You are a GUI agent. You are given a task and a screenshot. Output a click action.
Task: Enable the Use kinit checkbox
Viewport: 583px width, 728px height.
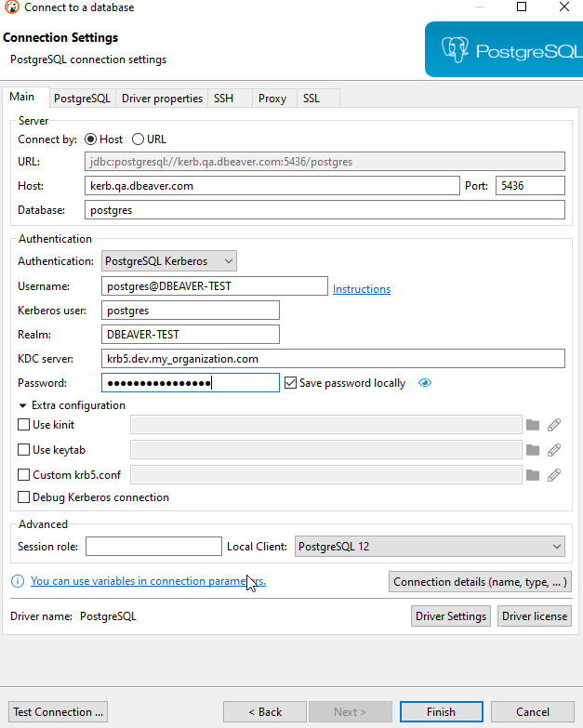[x=23, y=424]
